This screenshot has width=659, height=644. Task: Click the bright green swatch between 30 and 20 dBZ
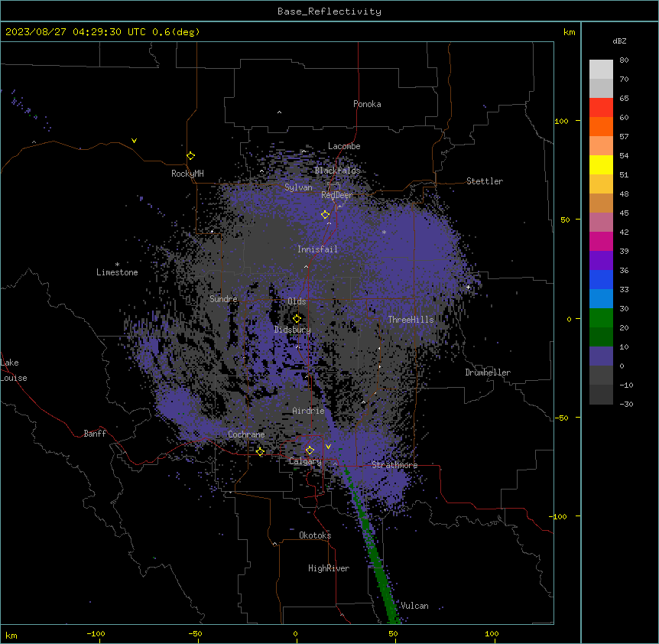pyautogui.click(x=601, y=318)
